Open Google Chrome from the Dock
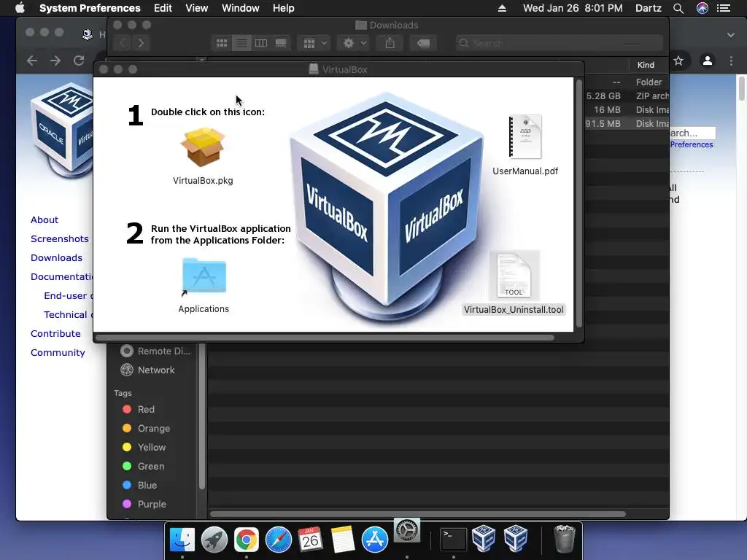The height and width of the screenshot is (560, 747). tap(247, 540)
